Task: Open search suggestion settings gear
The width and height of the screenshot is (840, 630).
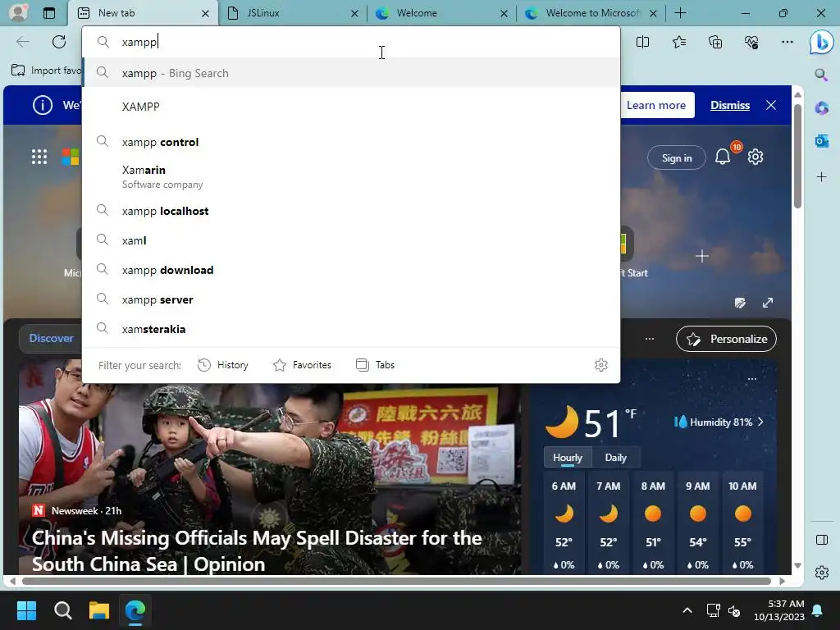Action: tap(601, 365)
